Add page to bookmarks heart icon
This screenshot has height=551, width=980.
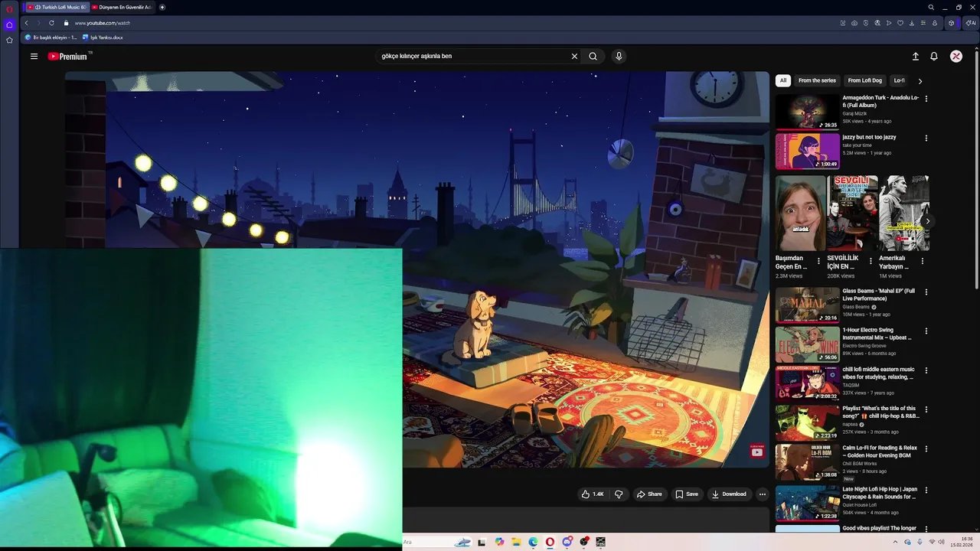coord(900,23)
